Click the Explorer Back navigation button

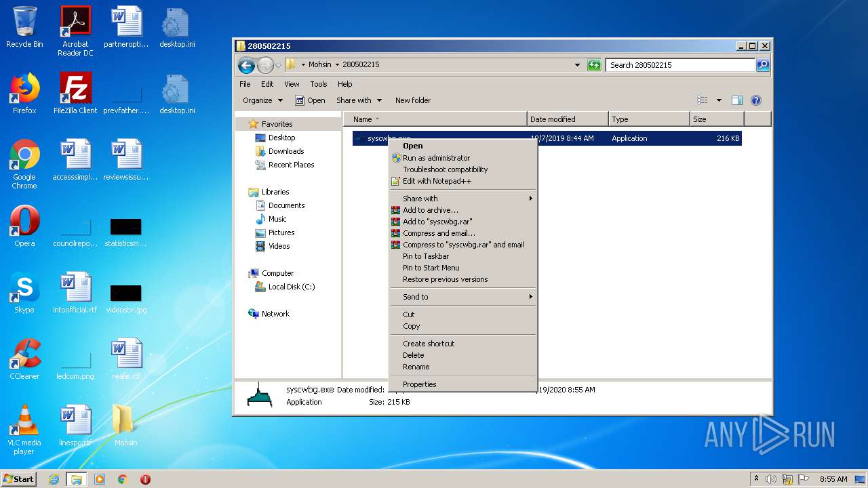(x=246, y=65)
